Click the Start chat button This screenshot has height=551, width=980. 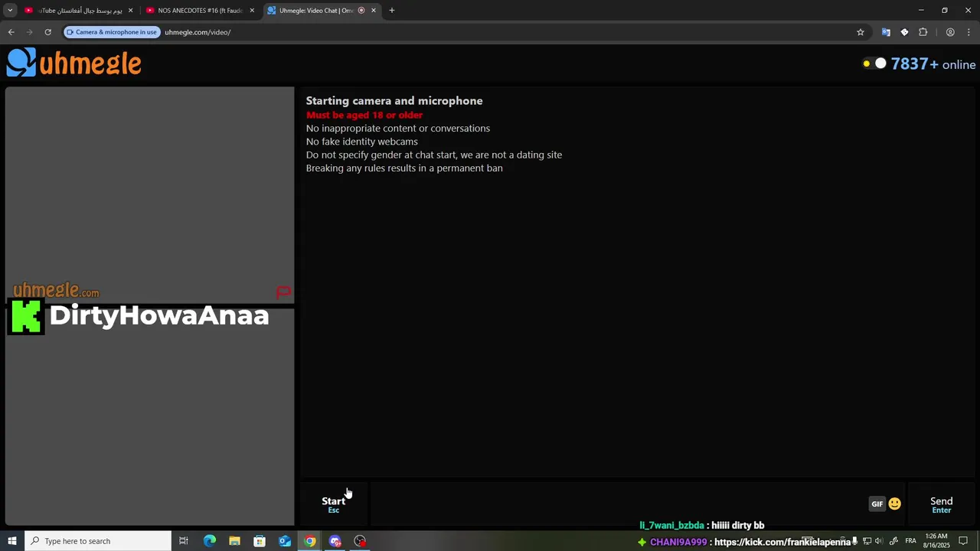click(334, 504)
